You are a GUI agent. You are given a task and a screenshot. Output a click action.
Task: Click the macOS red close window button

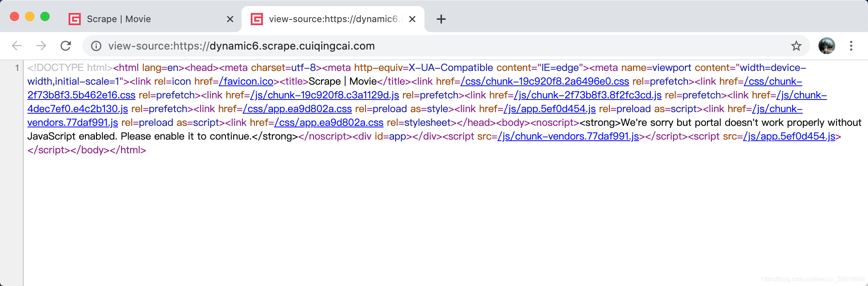[x=14, y=16]
